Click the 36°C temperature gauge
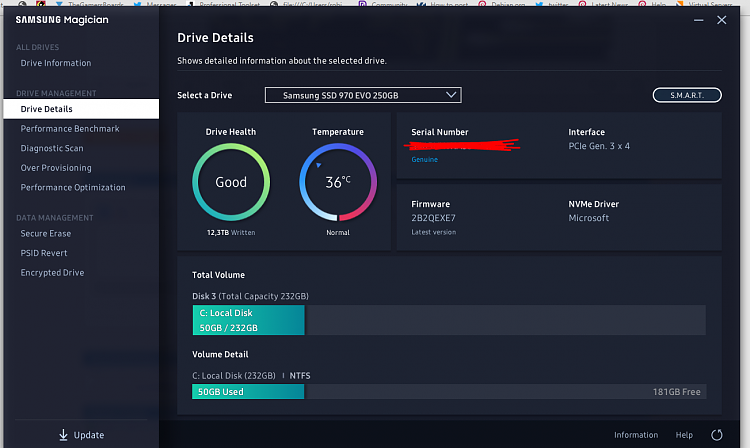 pyautogui.click(x=338, y=182)
